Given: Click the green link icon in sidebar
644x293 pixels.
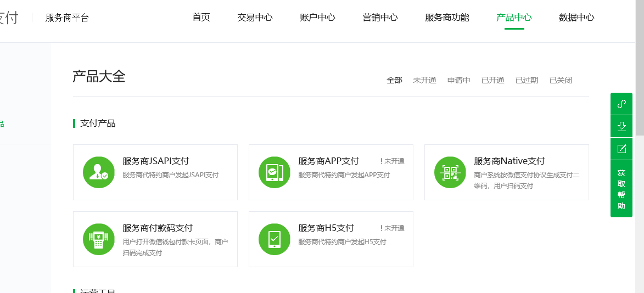Looking at the screenshot, I should pyautogui.click(x=621, y=104).
